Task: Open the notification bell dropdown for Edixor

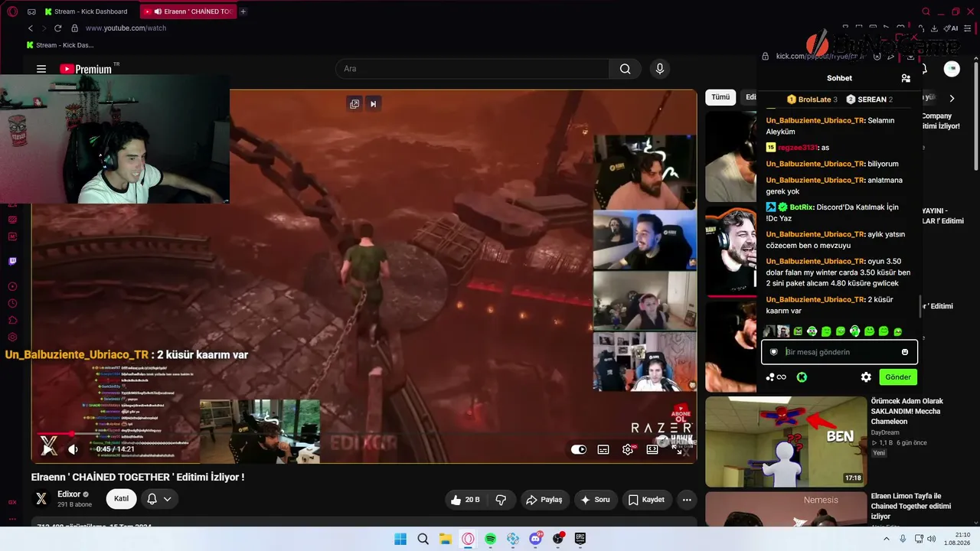Action: 158,499
